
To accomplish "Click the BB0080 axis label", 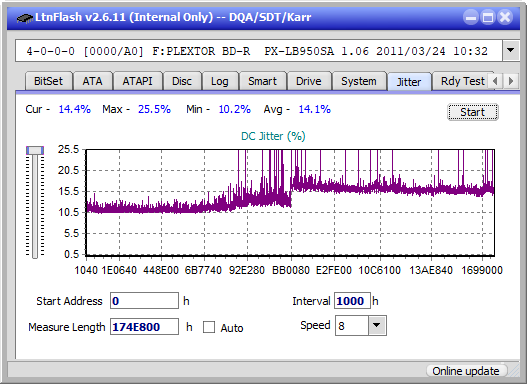I will (291, 270).
